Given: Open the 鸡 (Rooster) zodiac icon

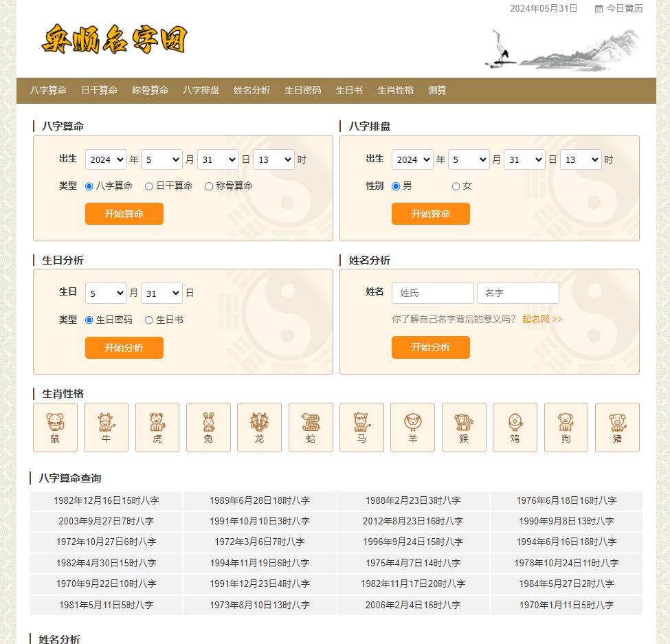Looking at the screenshot, I should click(514, 428).
